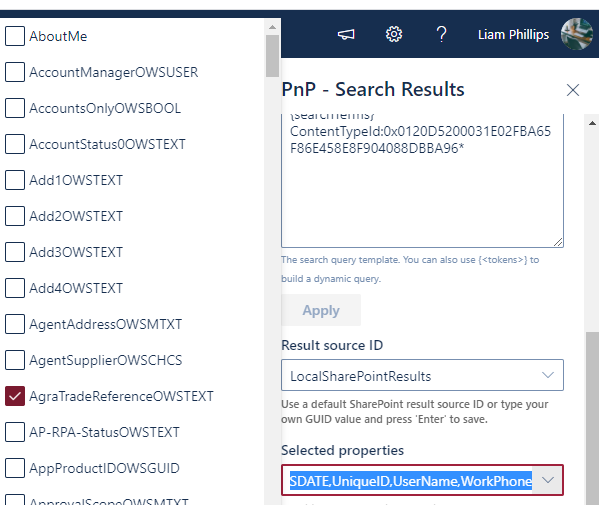Uncheck the AgraTradeReferenceOWSTEXT checkbox
Viewport: 599px width, 505px height.
[x=15, y=396]
